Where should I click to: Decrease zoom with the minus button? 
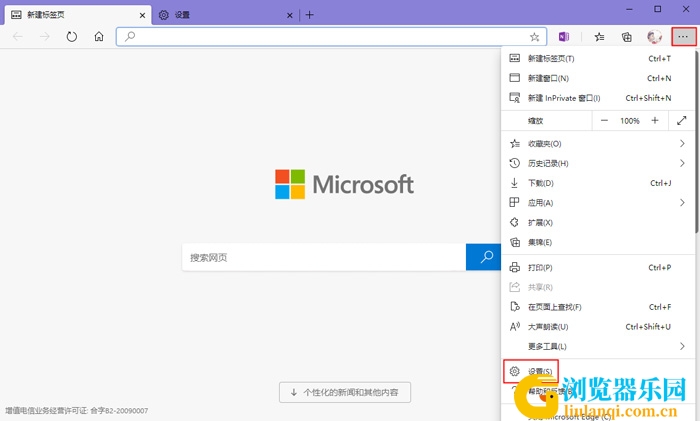click(x=604, y=121)
